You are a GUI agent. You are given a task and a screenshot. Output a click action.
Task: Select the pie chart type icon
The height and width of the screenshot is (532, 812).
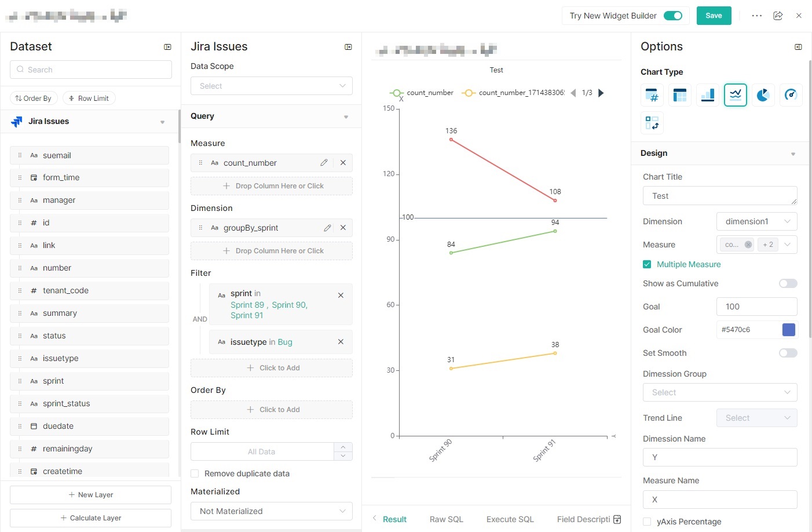point(763,95)
